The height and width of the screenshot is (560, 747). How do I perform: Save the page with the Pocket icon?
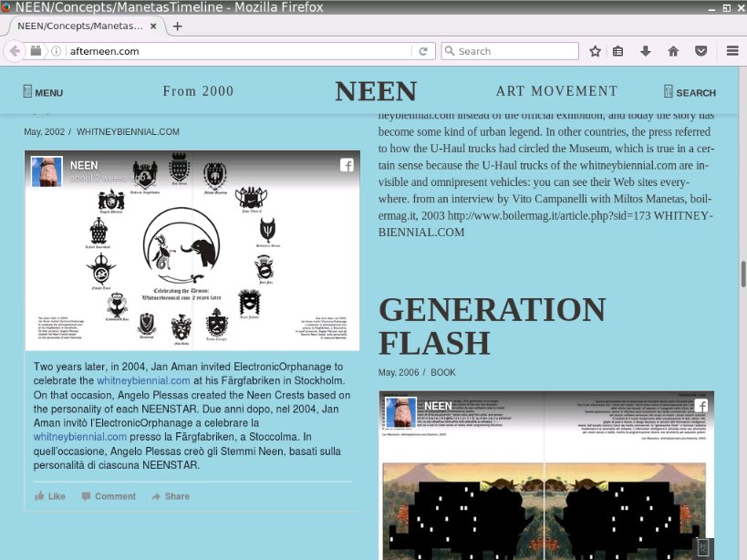[700, 51]
